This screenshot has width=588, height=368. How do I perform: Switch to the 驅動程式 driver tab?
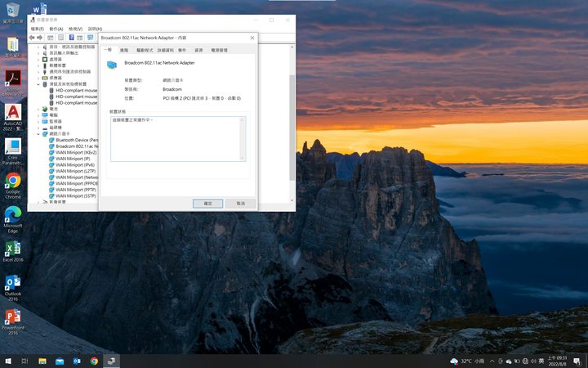pyautogui.click(x=145, y=50)
